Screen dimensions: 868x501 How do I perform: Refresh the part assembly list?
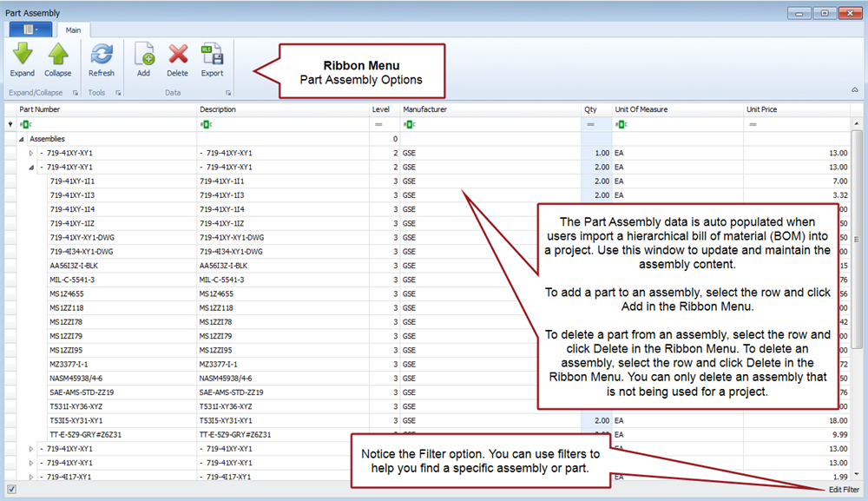click(x=102, y=56)
